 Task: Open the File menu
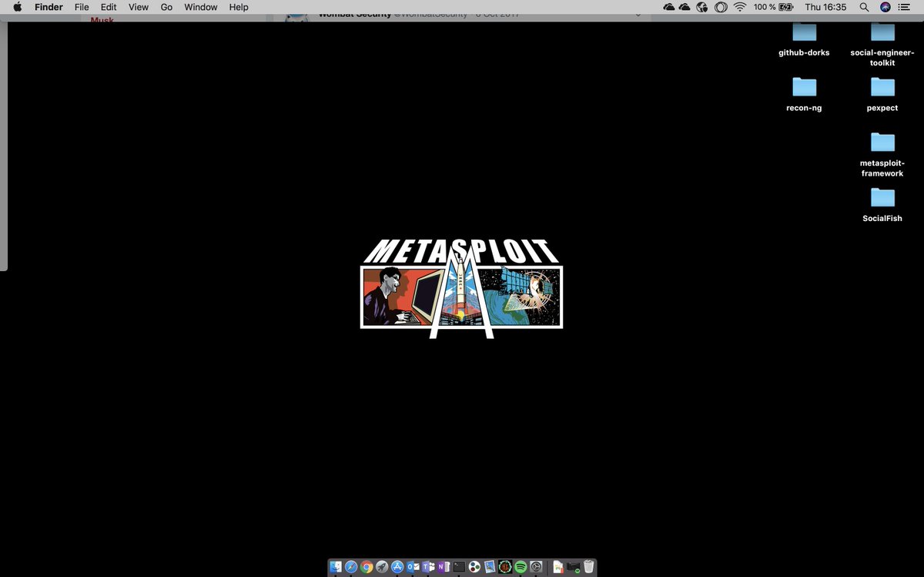coord(82,7)
